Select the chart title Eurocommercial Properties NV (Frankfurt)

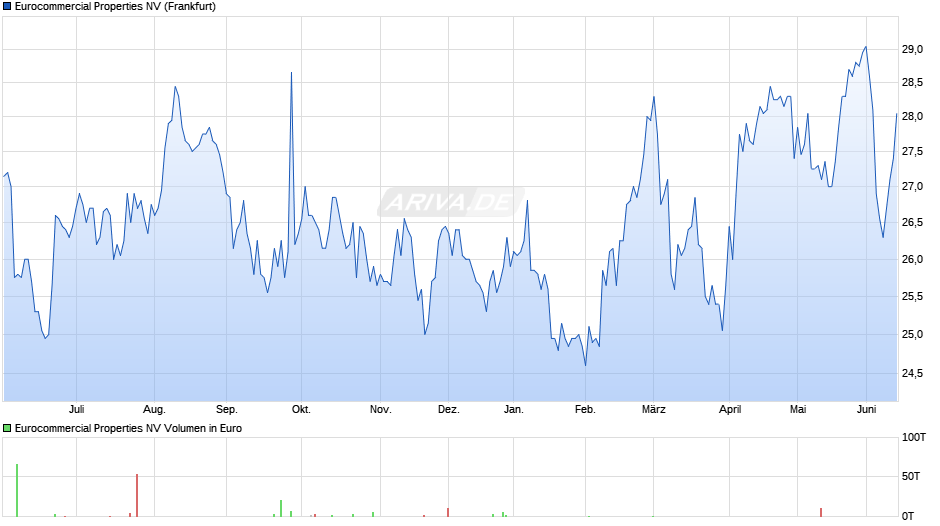(115, 7)
